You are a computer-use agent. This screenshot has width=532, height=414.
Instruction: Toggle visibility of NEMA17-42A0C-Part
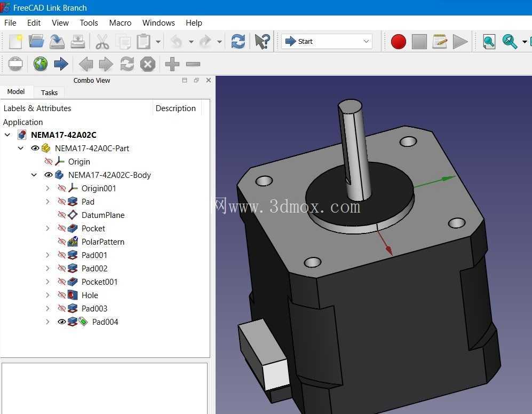(35, 148)
